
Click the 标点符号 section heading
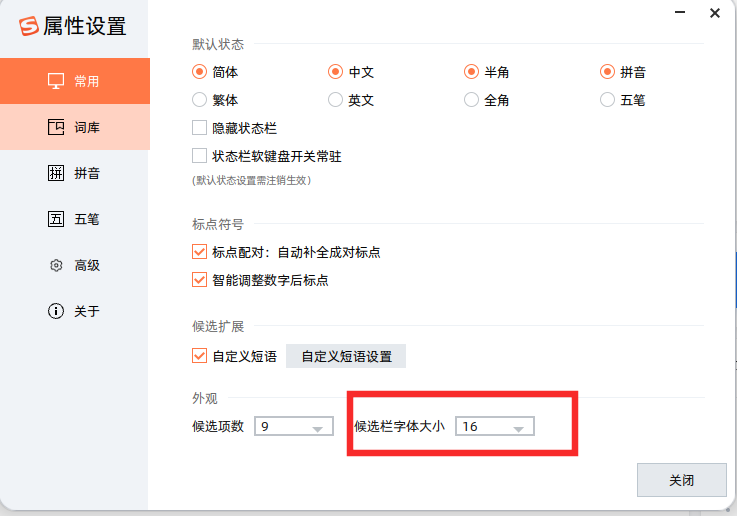pyautogui.click(x=218, y=224)
